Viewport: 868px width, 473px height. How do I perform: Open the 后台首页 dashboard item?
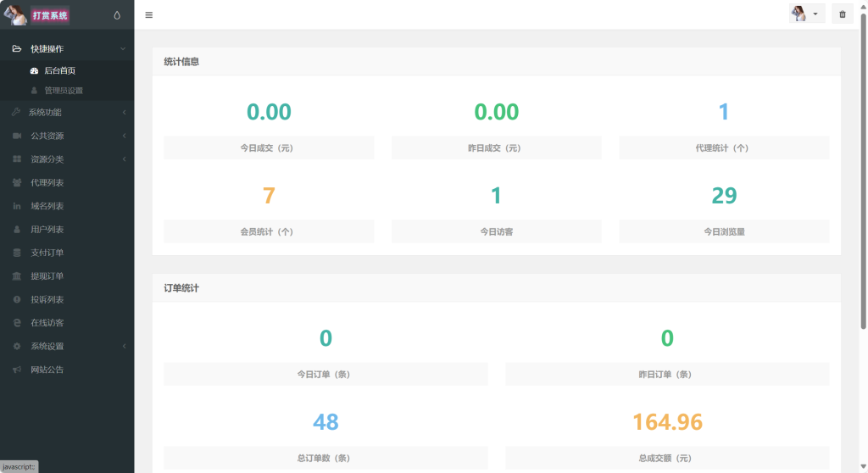(x=59, y=71)
